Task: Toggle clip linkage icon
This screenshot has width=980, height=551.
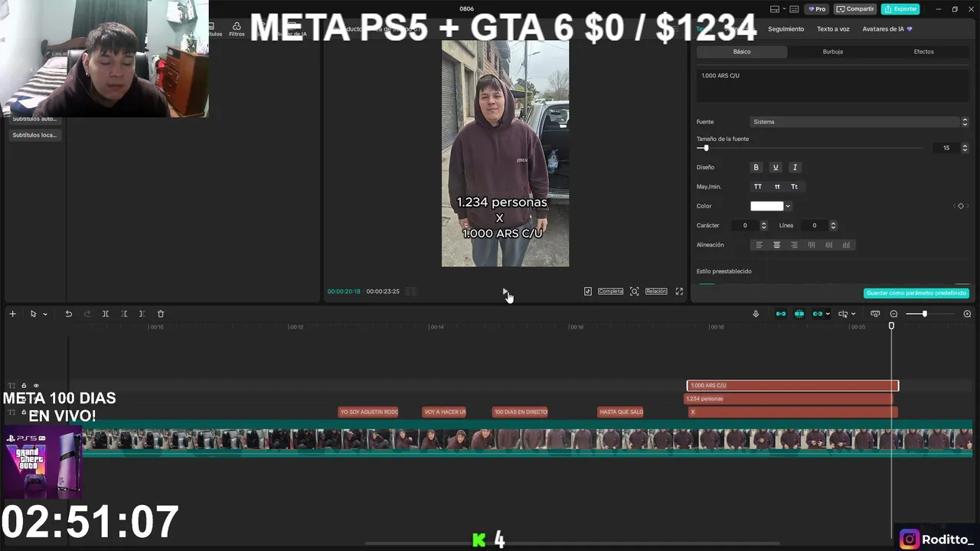Action: tap(818, 314)
